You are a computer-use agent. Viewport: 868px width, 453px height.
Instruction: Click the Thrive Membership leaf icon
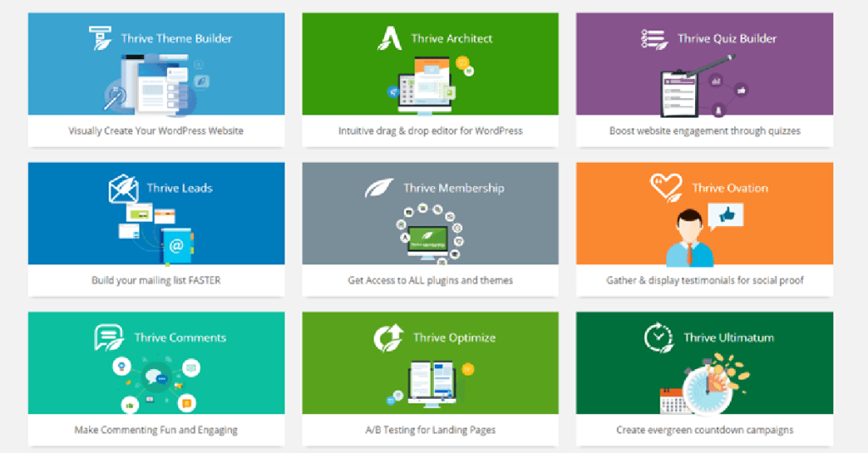379,188
